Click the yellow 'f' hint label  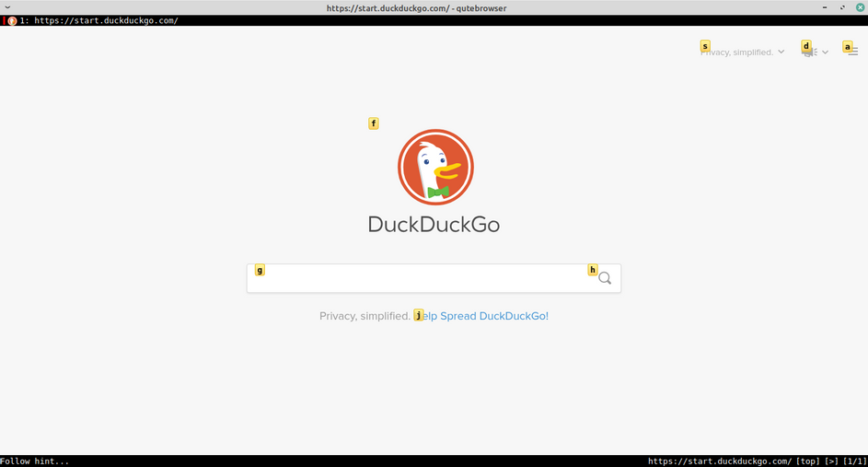[374, 123]
